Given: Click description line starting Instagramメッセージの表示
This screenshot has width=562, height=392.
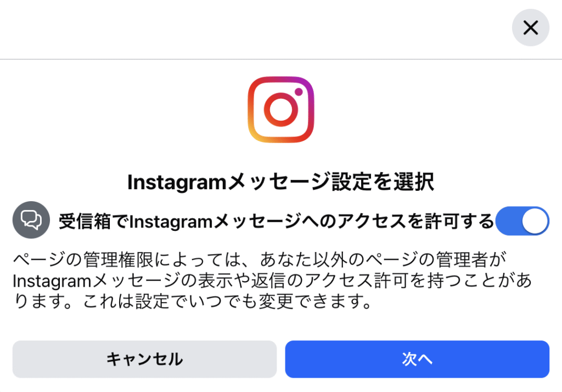Looking at the screenshot, I should click(272, 281).
